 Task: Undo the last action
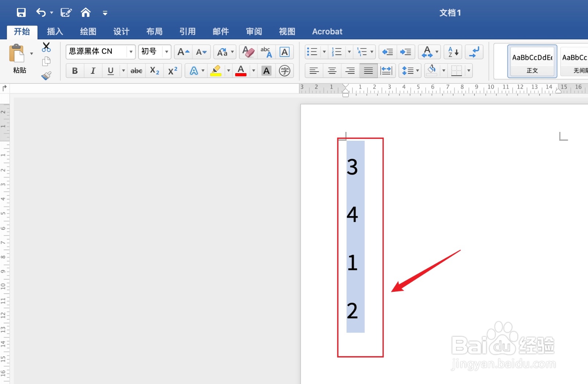coord(41,13)
